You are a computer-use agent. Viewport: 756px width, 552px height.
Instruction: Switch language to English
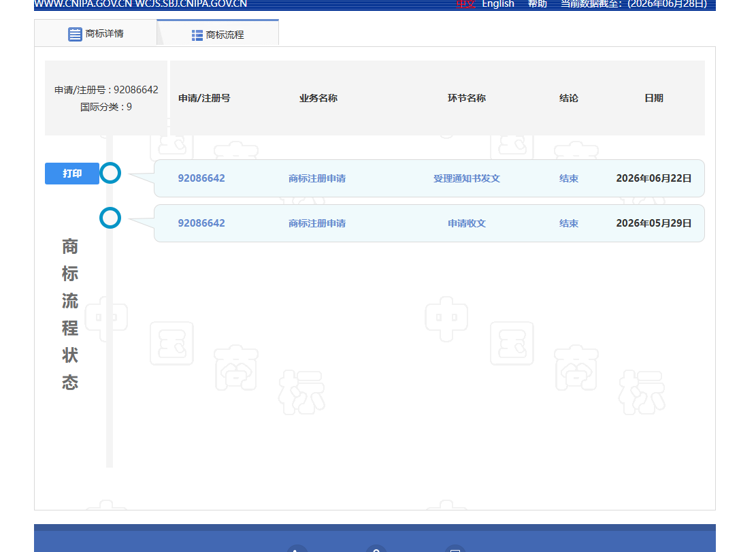point(498,4)
